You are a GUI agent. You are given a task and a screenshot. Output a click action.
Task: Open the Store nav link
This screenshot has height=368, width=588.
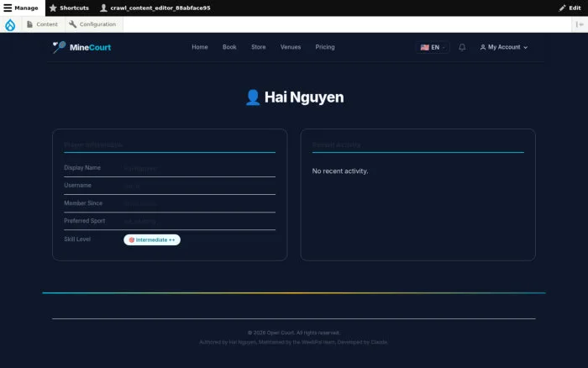pyautogui.click(x=259, y=47)
